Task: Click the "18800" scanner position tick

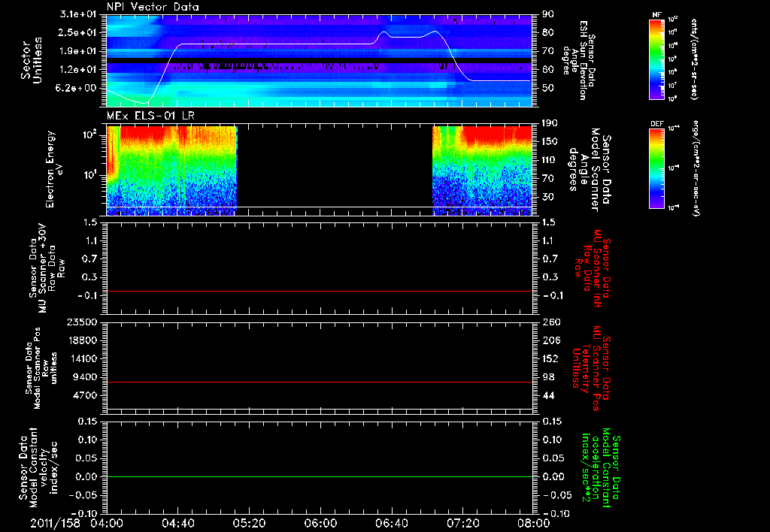Action: click(x=82, y=340)
